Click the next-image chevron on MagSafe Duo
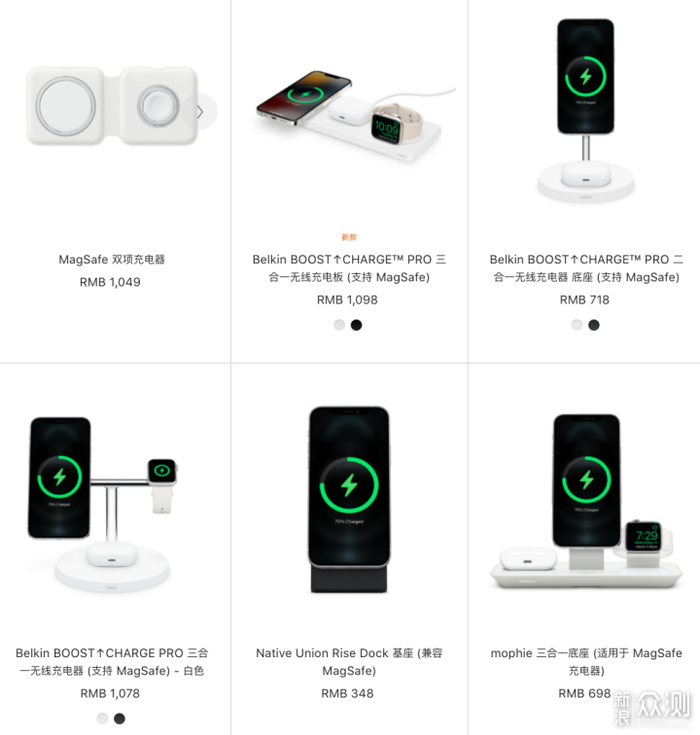 200,112
